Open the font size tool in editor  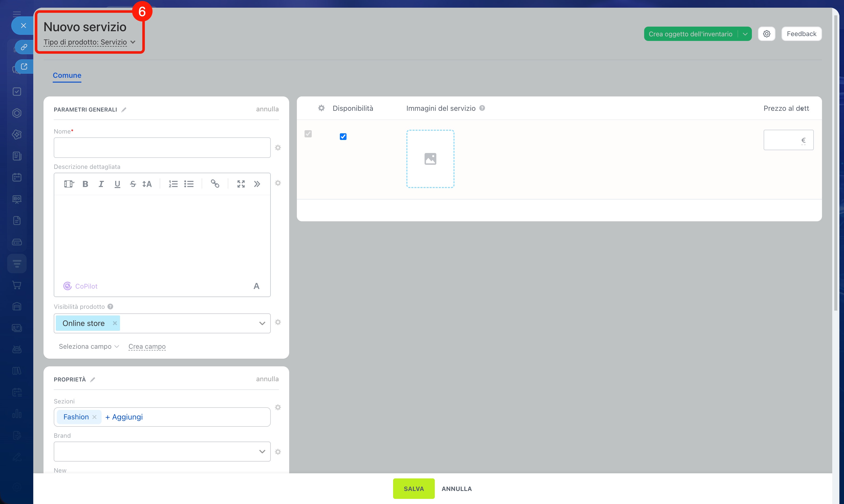point(147,184)
